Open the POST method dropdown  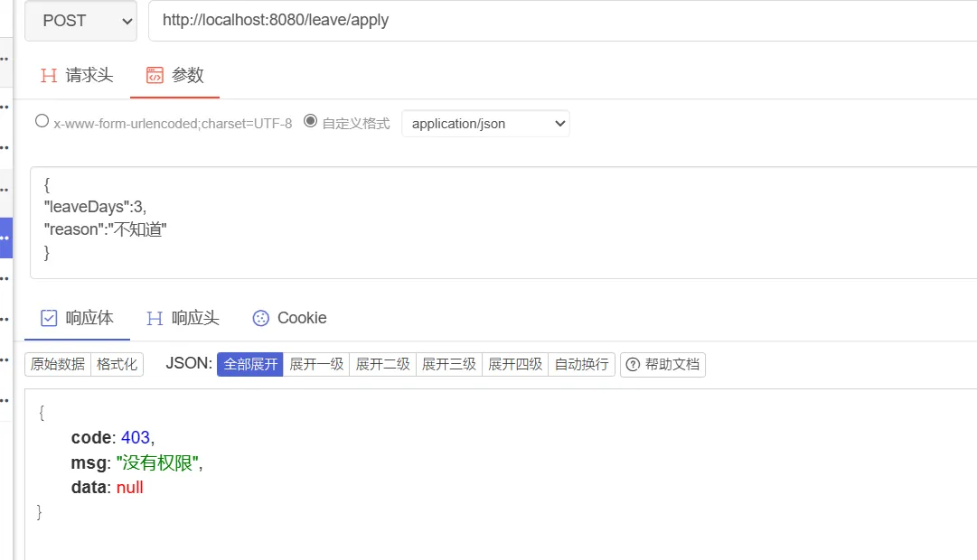point(80,21)
